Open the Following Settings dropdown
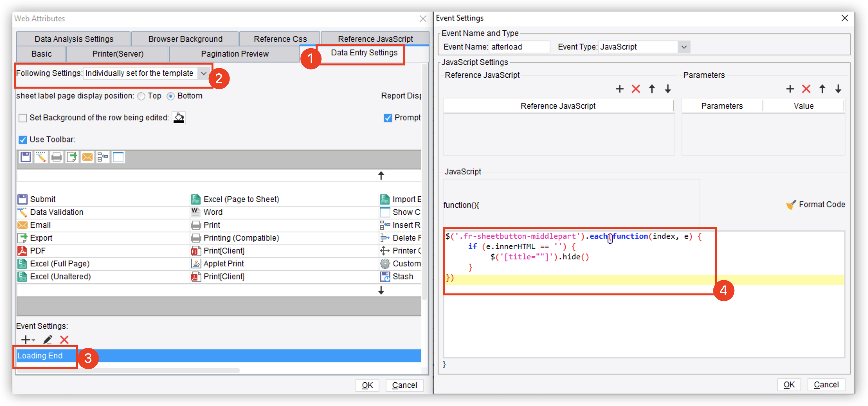868x406 pixels. [203, 73]
